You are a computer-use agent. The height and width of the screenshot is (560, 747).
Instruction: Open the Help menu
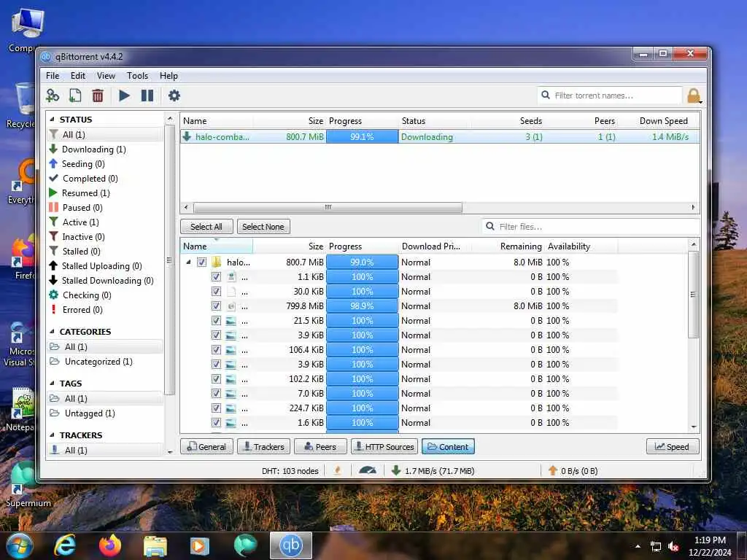tap(169, 76)
